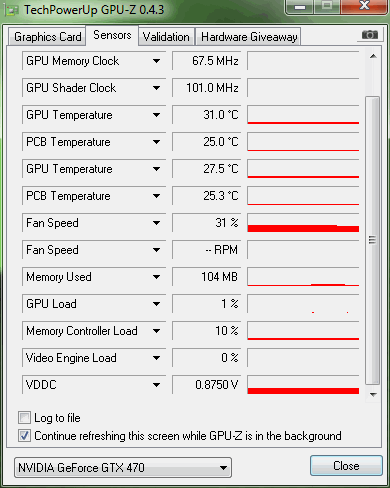The height and width of the screenshot is (488, 390).
Task: Click the vertical scrollbar thumb
Action: click(373, 240)
